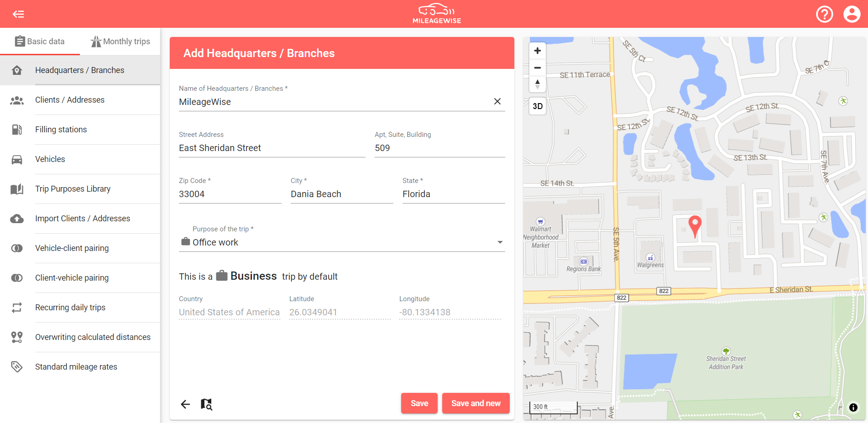Open Headquarters / Branches menu item

tap(80, 70)
